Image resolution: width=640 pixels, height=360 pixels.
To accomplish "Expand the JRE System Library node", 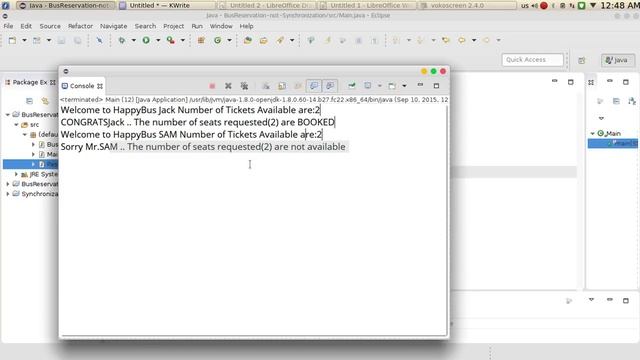I will (16, 174).
